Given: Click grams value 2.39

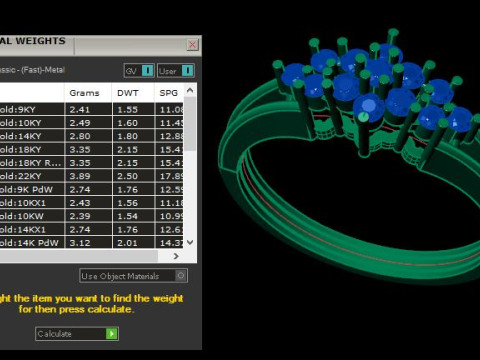Looking at the screenshot, I should click(x=80, y=216).
